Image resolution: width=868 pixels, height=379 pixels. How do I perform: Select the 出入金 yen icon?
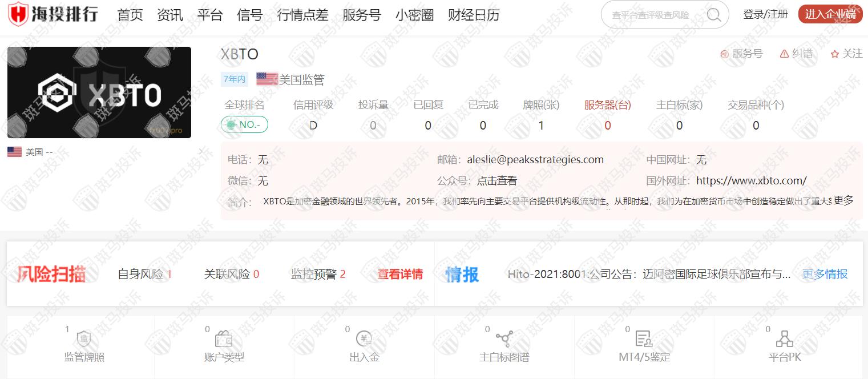click(364, 339)
